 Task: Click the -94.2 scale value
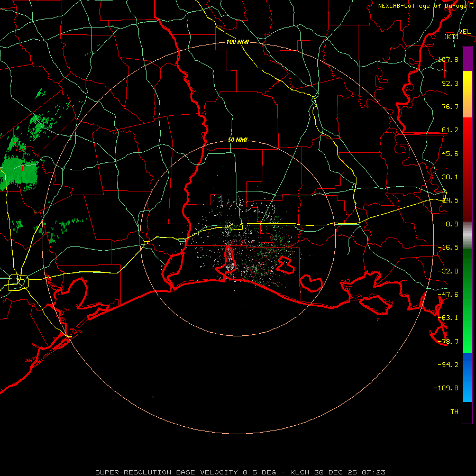(448, 365)
